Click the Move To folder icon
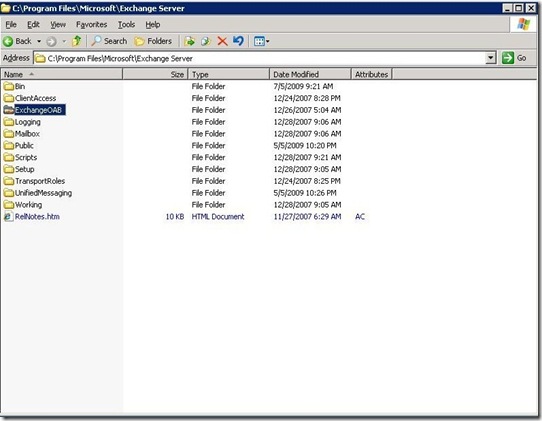The width and height of the screenshot is (542, 421). click(x=189, y=41)
